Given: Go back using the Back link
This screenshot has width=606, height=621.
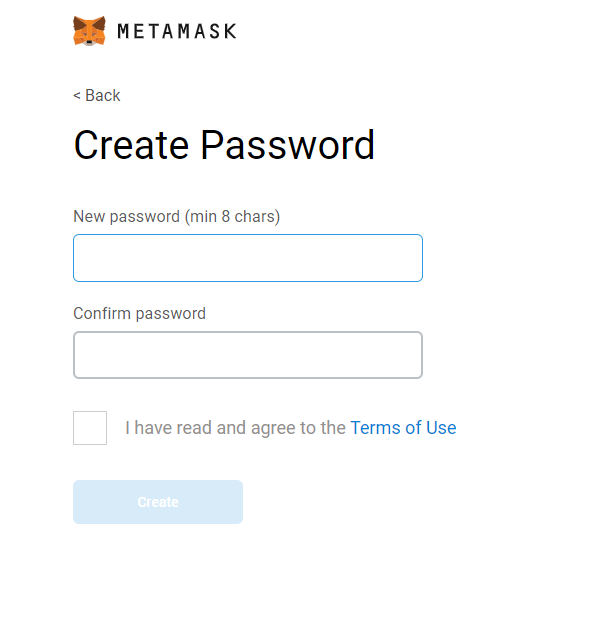Looking at the screenshot, I should [x=97, y=95].
